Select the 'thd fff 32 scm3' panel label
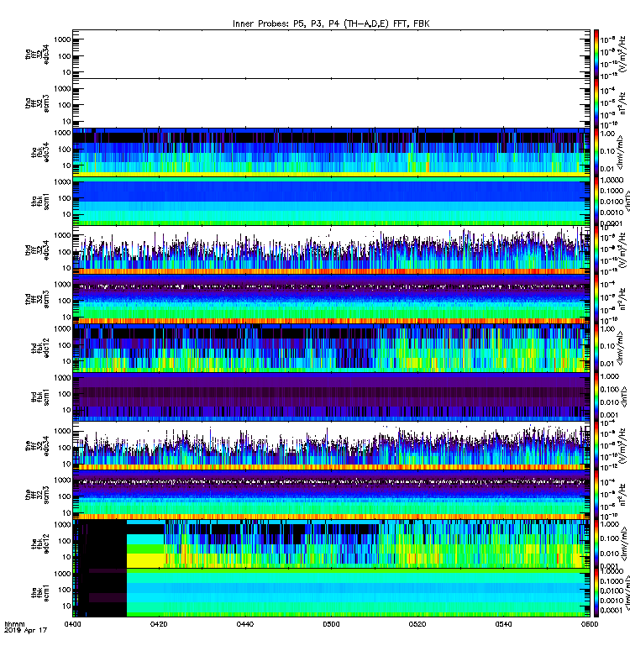 [x=37, y=300]
